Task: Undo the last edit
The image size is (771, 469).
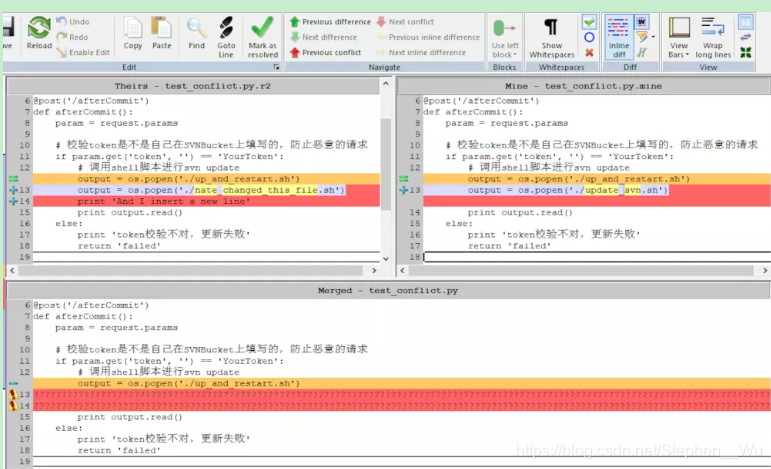Action: pyautogui.click(x=73, y=22)
